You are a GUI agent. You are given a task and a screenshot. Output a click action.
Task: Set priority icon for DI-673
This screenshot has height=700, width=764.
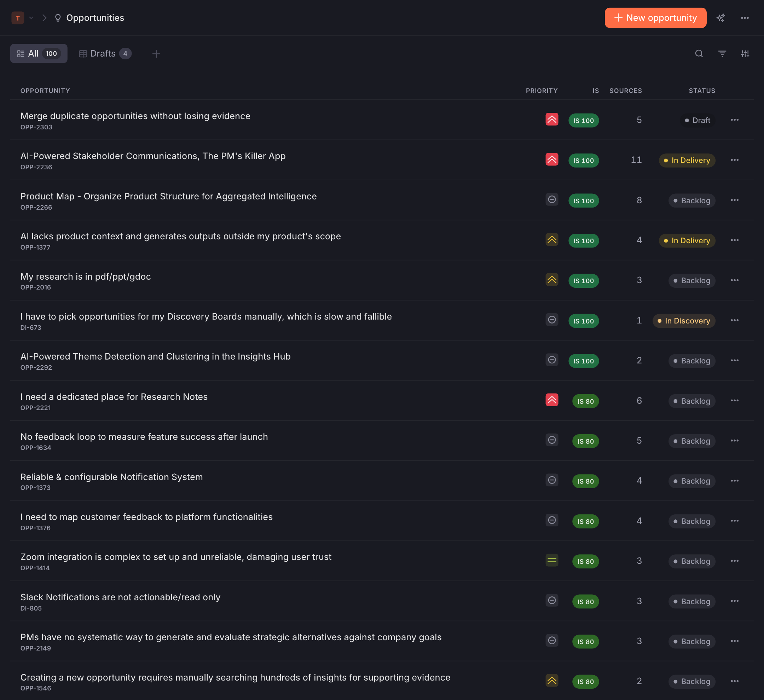click(x=552, y=320)
